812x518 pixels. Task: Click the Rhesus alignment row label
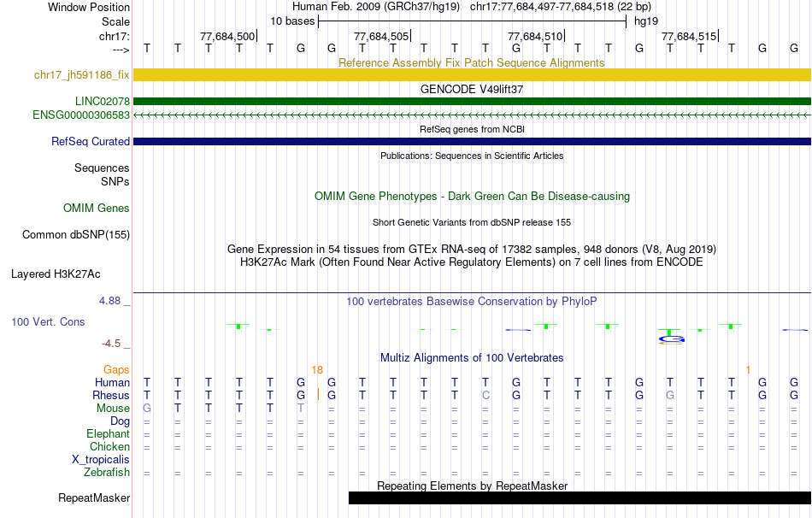coord(111,395)
